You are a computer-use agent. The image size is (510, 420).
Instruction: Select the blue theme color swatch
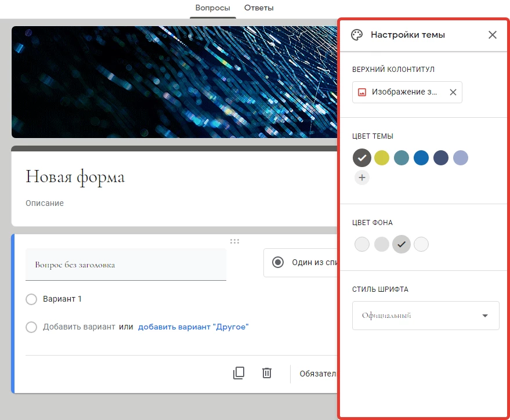(x=421, y=158)
